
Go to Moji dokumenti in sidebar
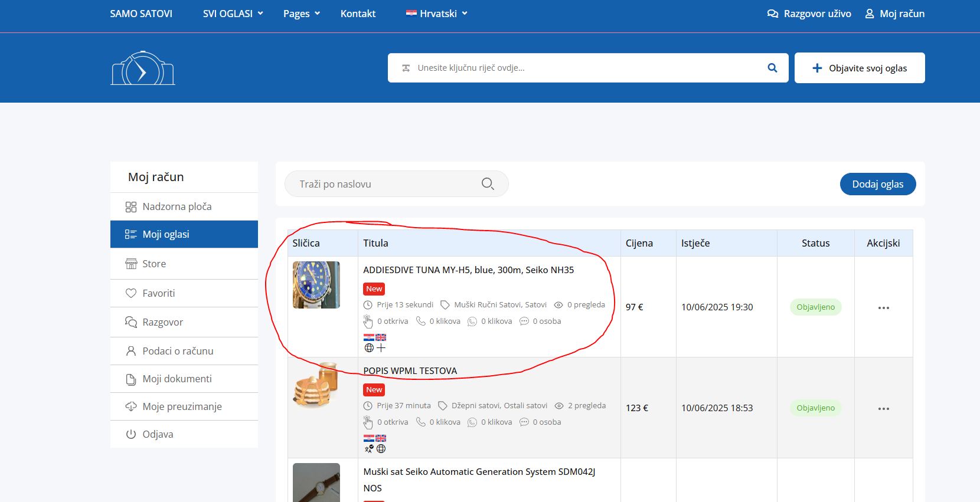(177, 379)
